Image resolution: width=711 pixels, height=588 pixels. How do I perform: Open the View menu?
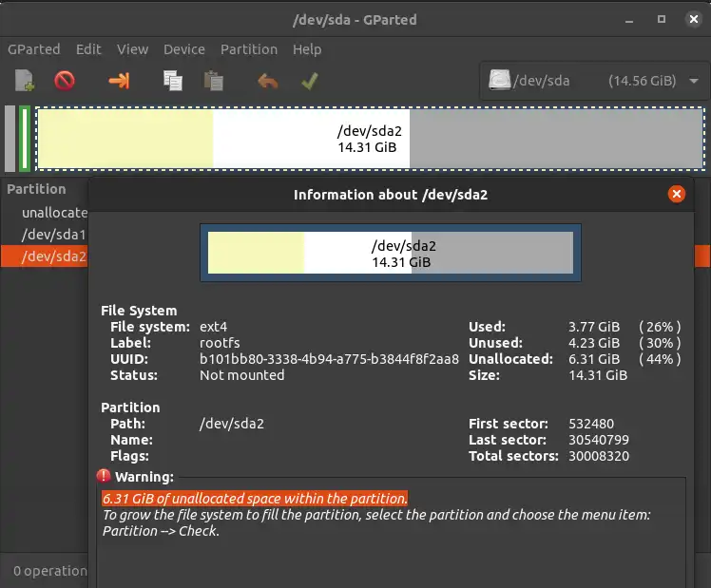[132, 49]
